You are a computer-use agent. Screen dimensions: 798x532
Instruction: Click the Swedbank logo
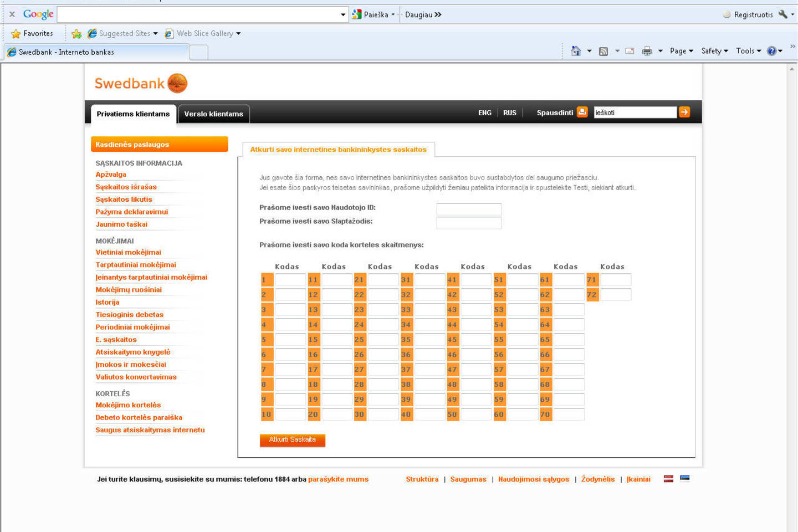tap(141, 84)
